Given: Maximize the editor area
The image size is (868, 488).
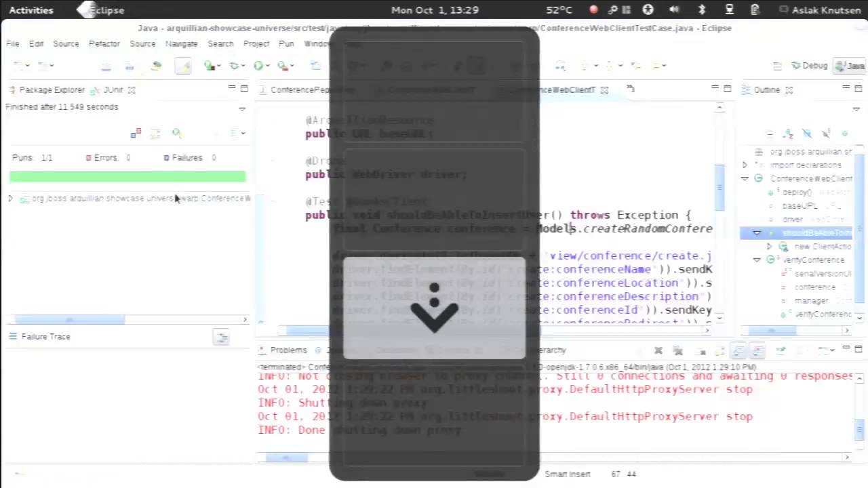Looking at the screenshot, I should pyautogui.click(x=728, y=89).
